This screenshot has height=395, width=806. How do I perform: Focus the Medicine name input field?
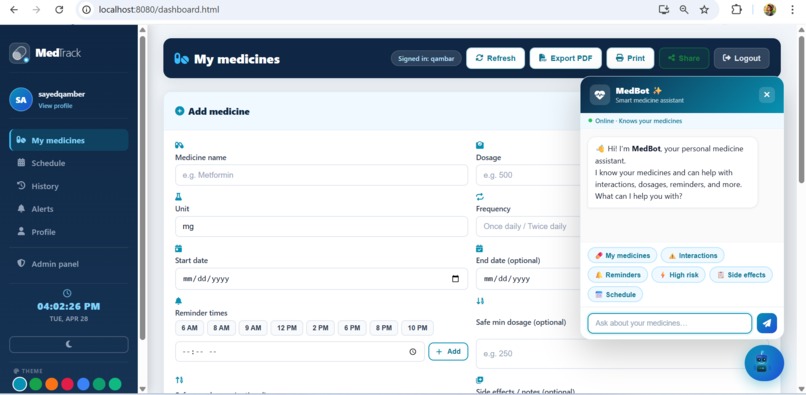click(x=321, y=175)
